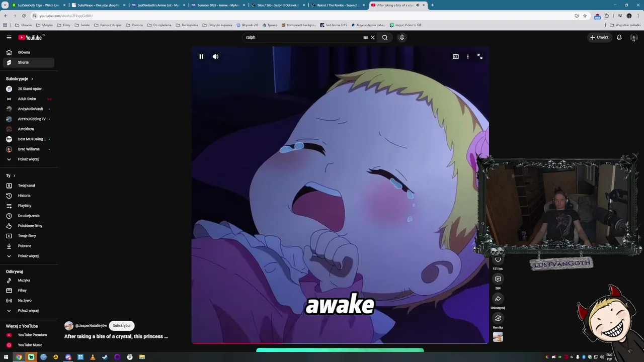Open the AreYouKiddingTV subscription
The height and width of the screenshot is (362, 644).
click(28, 119)
